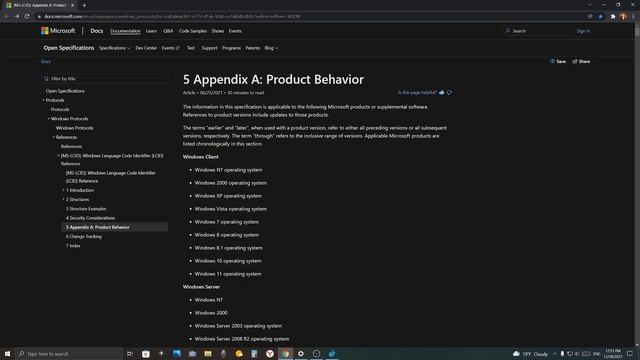
Task: Open the Patents link
Action: (x=253, y=48)
